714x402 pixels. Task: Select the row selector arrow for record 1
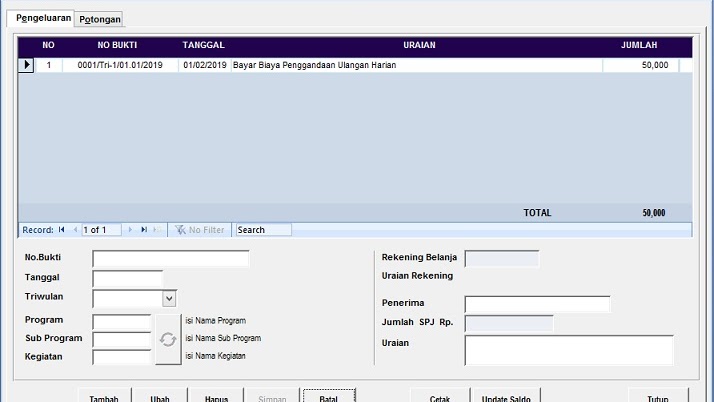coord(26,65)
